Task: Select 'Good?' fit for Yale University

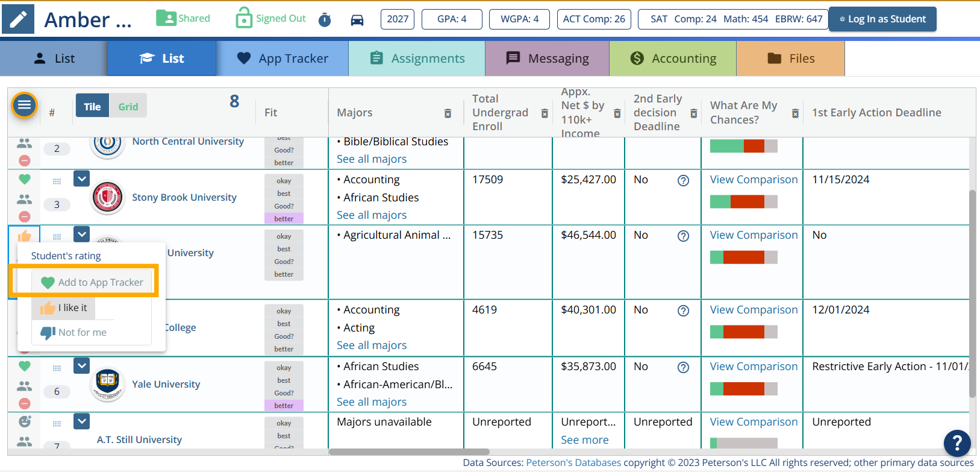Action: 284,393
